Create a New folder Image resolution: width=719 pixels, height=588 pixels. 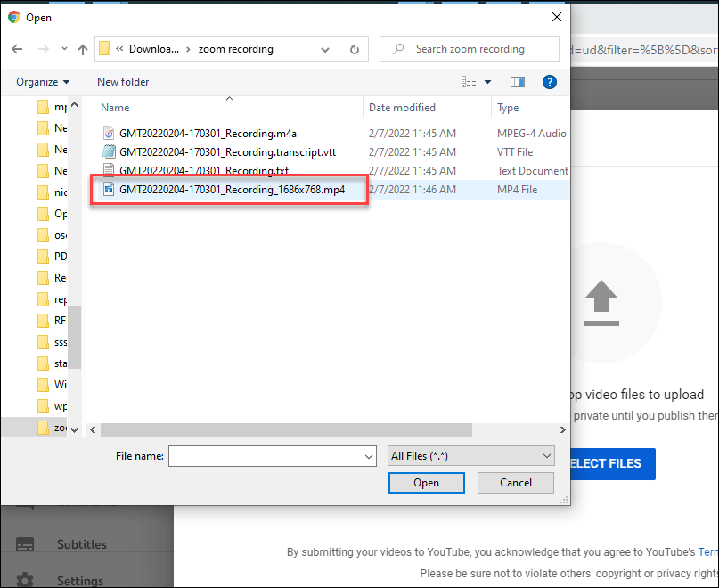click(123, 82)
